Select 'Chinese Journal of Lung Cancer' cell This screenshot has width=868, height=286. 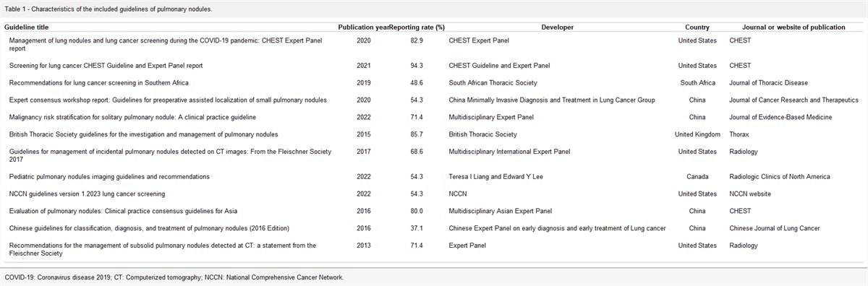tap(774, 228)
